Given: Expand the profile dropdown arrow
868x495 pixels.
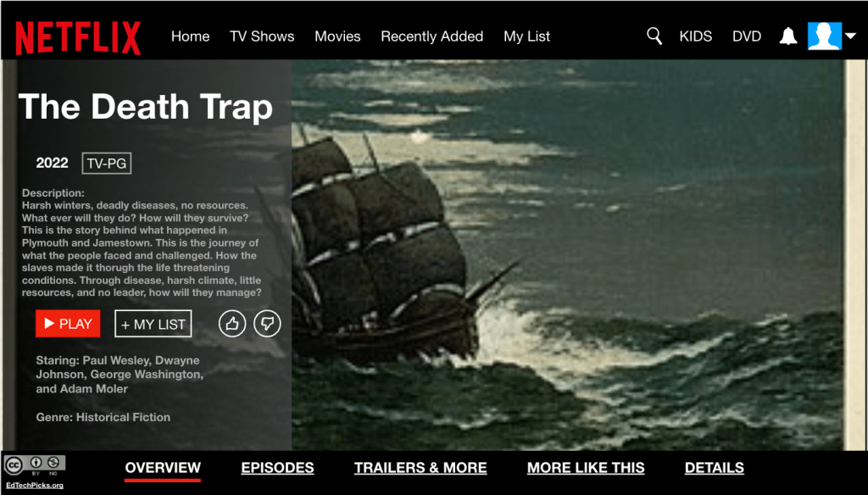Looking at the screenshot, I should click(x=851, y=36).
